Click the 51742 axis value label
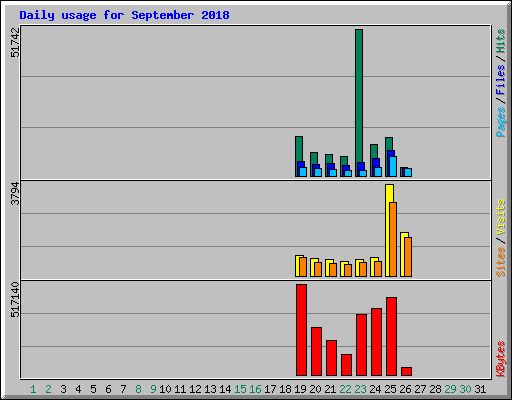The width and height of the screenshot is (512, 400). click(15, 42)
